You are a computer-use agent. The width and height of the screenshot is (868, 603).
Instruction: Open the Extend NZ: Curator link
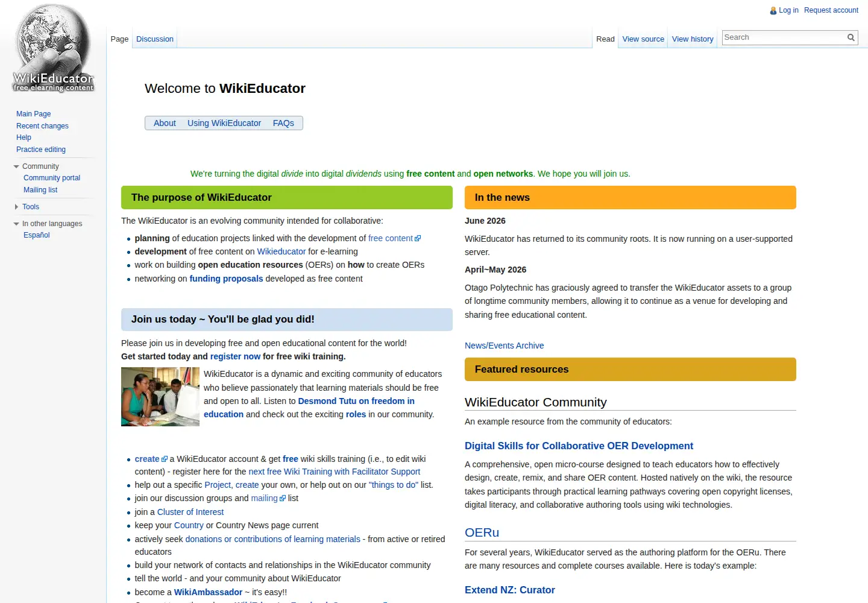click(510, 590)
